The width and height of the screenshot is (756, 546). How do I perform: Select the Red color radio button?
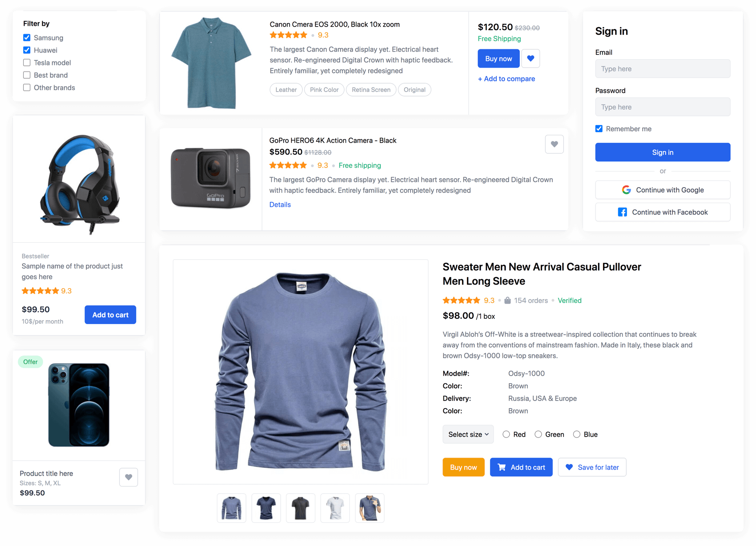pyautogui.click(x=506, y=434)
